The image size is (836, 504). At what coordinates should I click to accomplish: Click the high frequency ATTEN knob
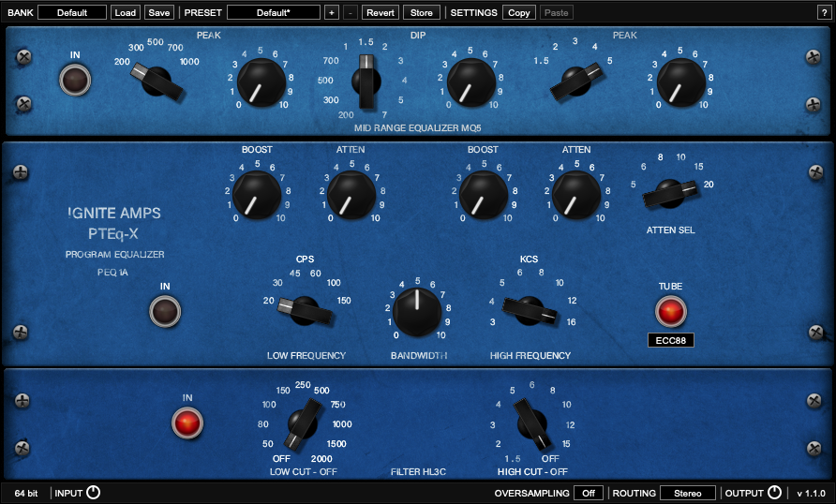(576, 196)
